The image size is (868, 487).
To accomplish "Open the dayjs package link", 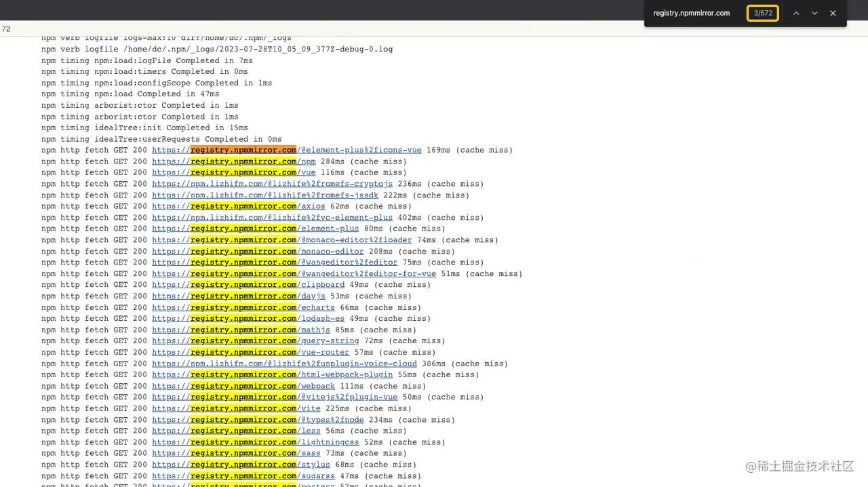I will (x=239, y=296).
